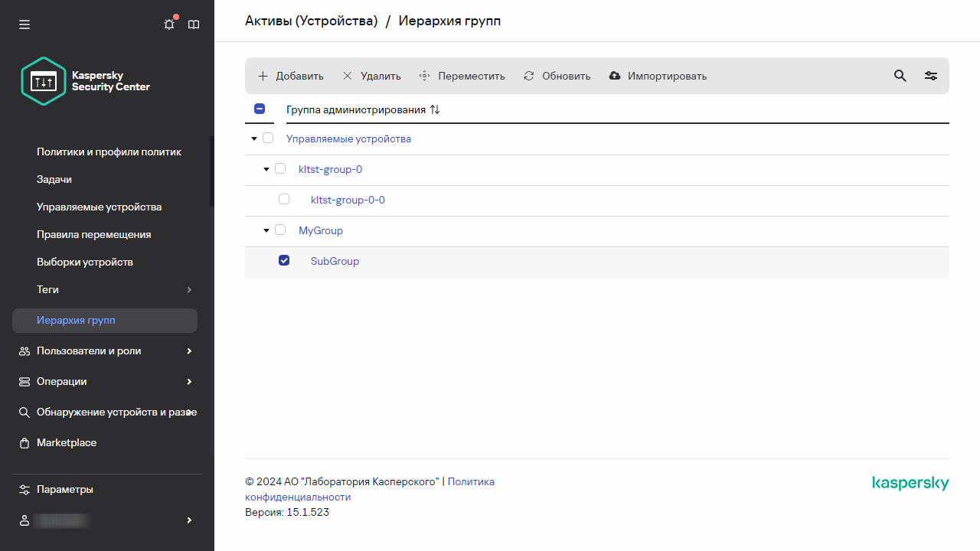Click the Удалить toolbar button
The image size is (980, 551).
click(x=371, y=76)
